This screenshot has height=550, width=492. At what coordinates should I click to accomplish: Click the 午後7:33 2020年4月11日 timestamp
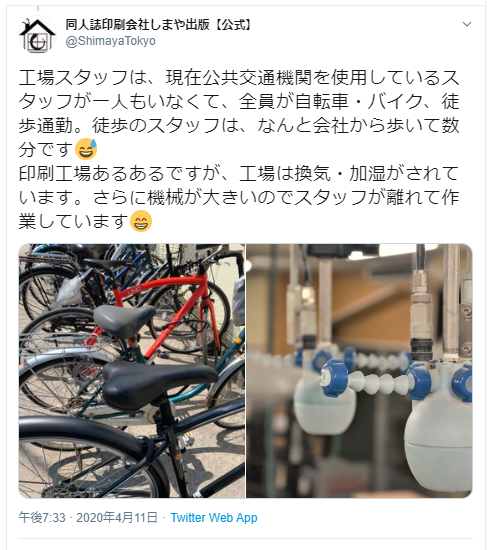[x=88, y=518]
